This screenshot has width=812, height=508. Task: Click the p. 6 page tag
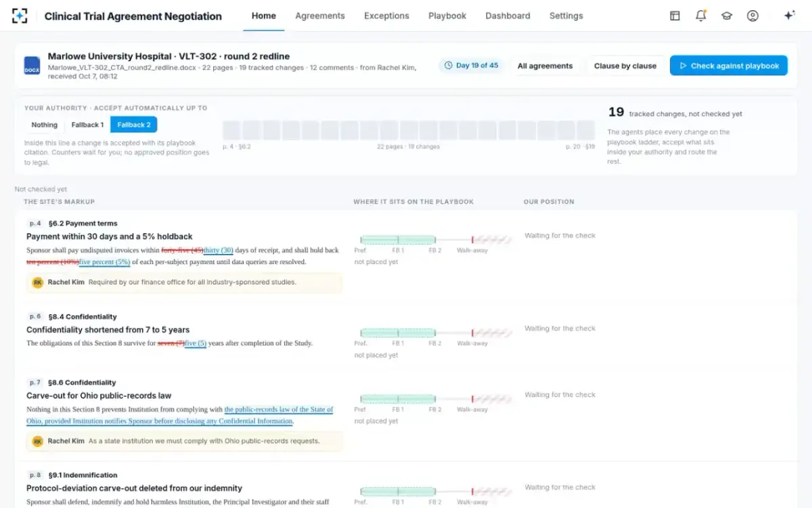click(35, 316)
